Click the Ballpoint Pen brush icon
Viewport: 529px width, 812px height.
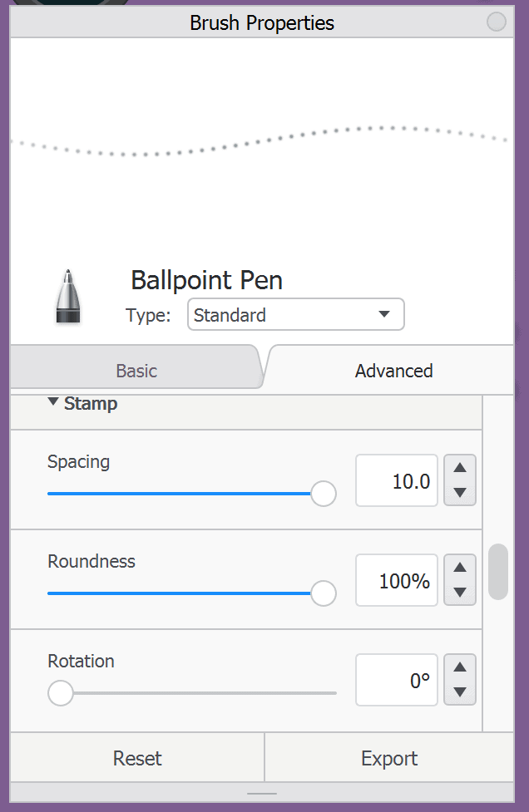click(67, 296)
